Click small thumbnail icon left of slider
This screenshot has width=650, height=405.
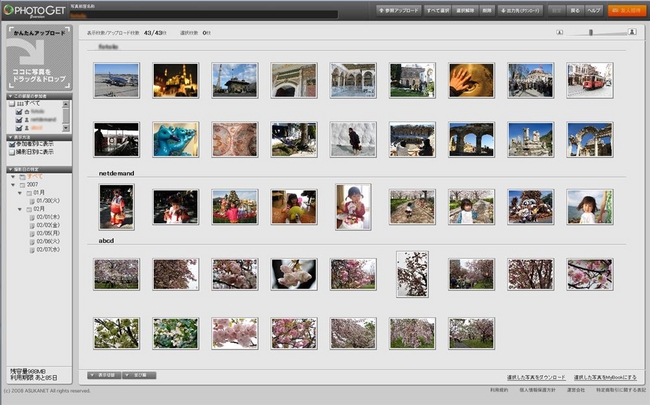pos(559,32)
